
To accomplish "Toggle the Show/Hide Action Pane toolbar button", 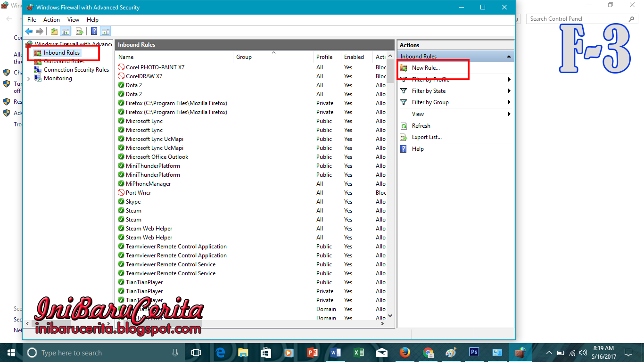I will [x=106, y=31].
